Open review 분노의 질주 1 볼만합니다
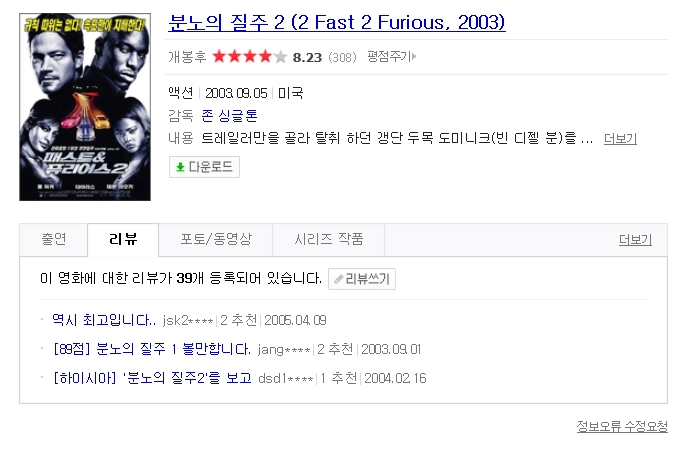This screenshot has width=684, height=455. pos(151,349)
